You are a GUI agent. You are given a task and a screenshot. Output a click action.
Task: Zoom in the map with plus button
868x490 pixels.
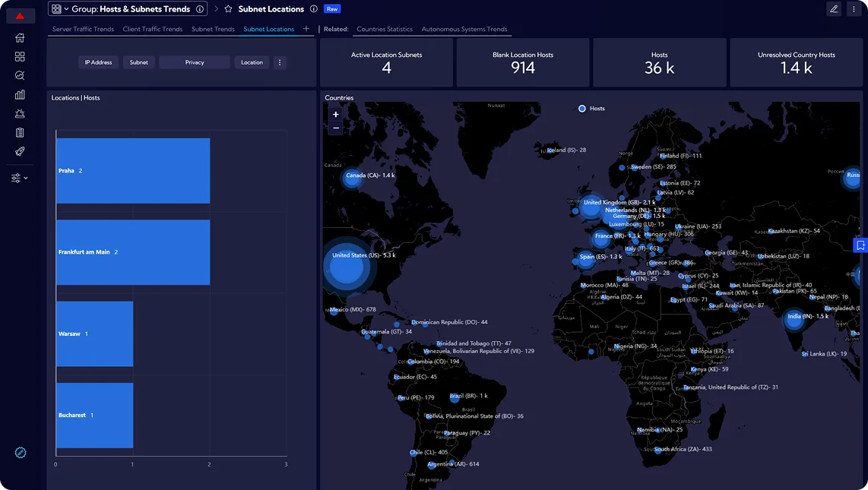pos(336,115)
